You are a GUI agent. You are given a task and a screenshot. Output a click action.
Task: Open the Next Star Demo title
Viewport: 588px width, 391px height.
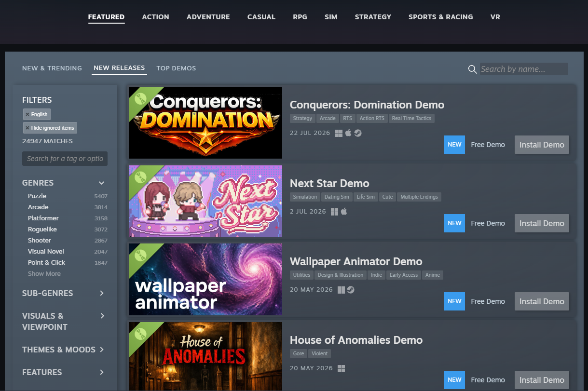click(329, 183)
